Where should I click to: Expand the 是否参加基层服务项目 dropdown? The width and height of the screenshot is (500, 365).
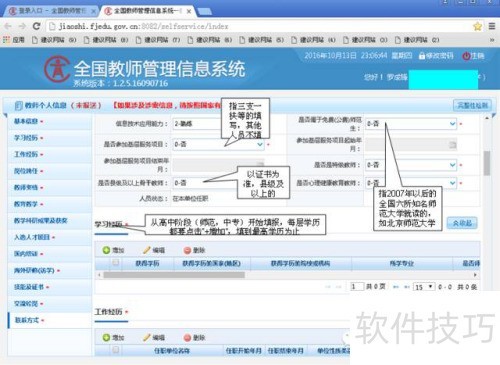[219, 144]
